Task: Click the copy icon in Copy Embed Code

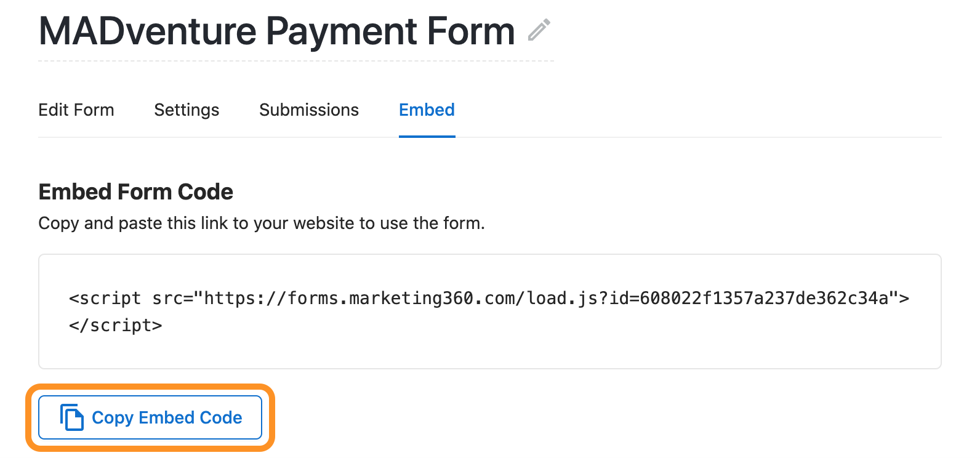Action: click(71, 417)
